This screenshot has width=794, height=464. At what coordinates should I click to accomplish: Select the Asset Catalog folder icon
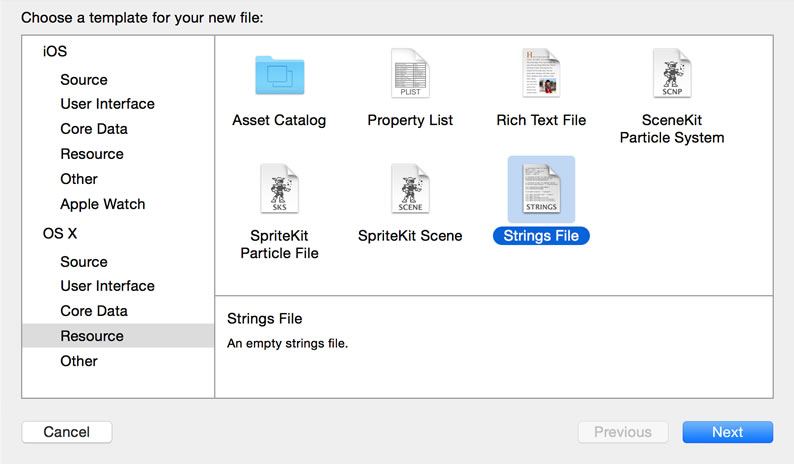[x=280, y=75]
